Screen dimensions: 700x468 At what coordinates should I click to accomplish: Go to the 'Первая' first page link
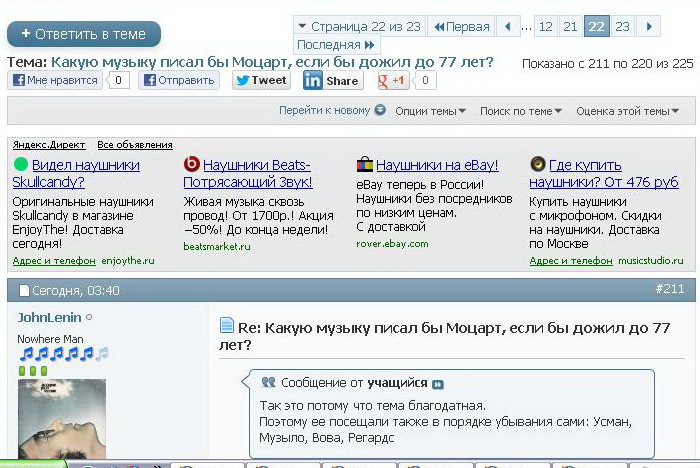pos(461,27)
